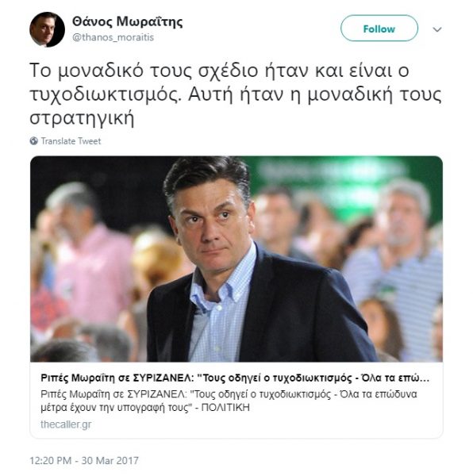Expand the tweet options chevron
The height and width of the screenshot is (476, 473).
coord(436,29)
